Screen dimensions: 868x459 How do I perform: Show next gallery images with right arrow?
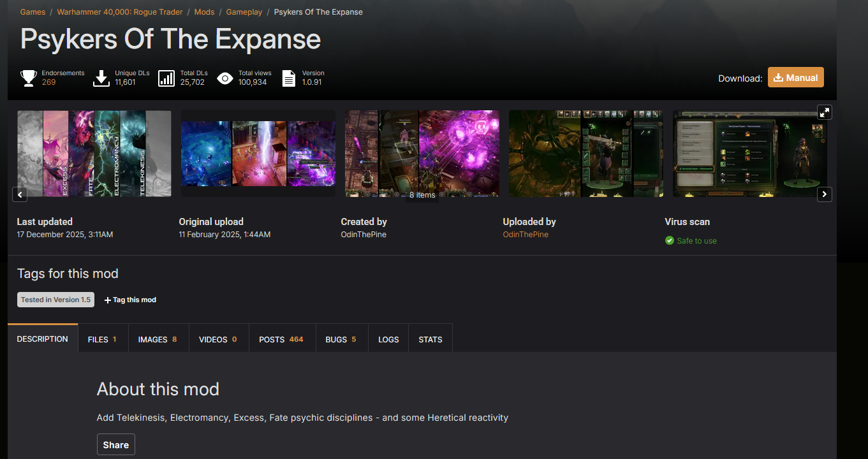coord(825,194)
